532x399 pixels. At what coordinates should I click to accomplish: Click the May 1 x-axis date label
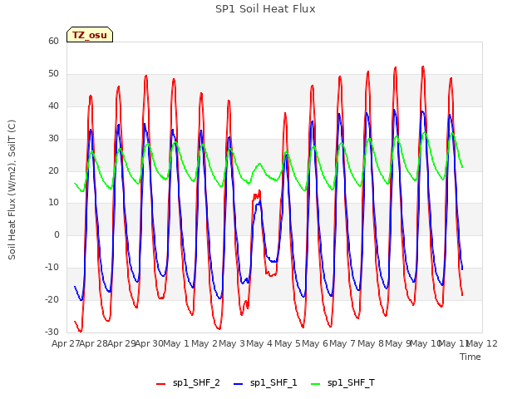click(x=176, y=343)
